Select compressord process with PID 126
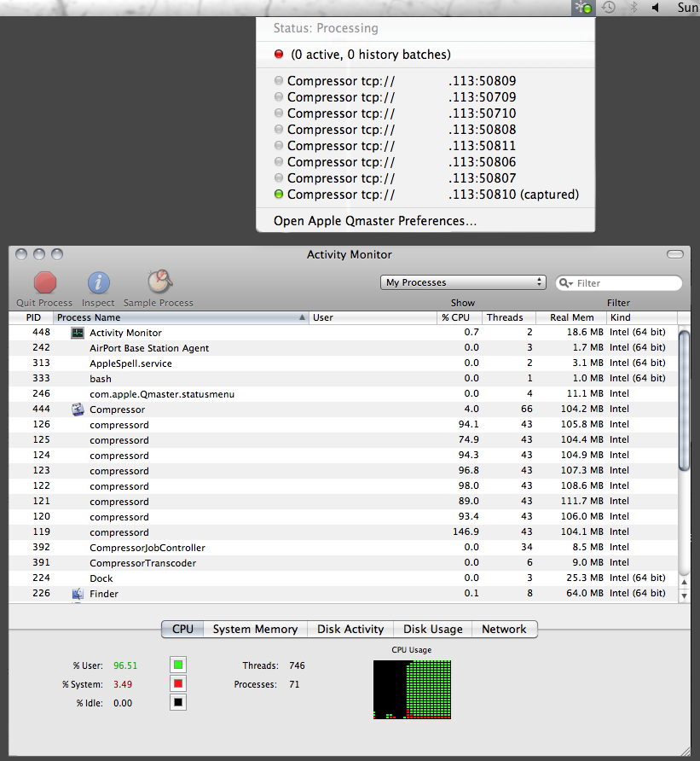Image resolution: width=700 pixels, height=761 pixels. pyautogui.click(x=343, y=425)
